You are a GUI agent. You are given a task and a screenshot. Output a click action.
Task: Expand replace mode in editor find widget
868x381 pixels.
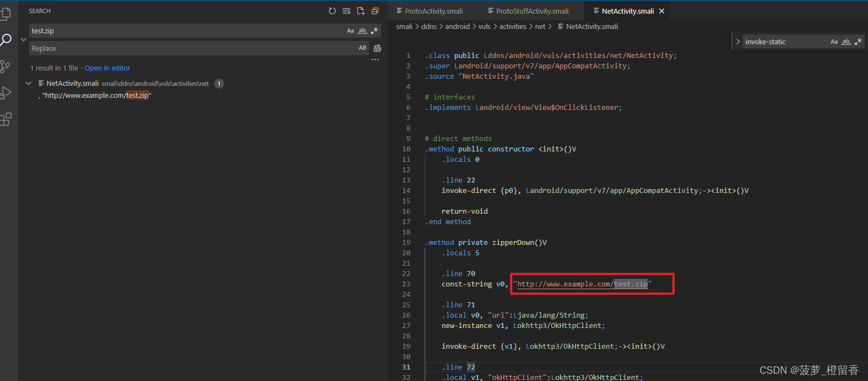click(x=738, y=42)
